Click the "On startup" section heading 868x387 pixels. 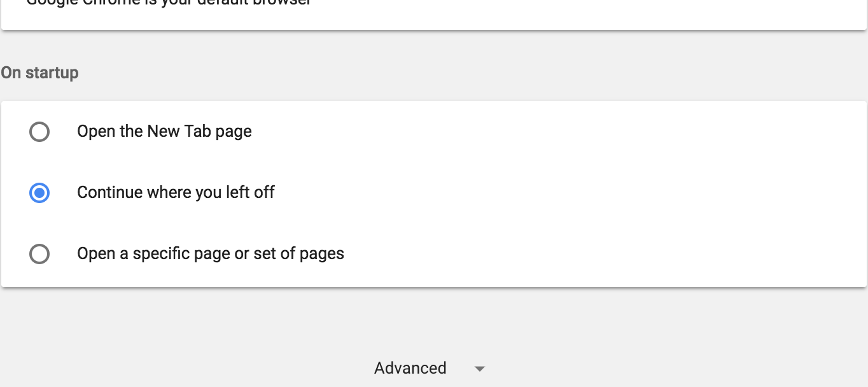tap(39, 73)
